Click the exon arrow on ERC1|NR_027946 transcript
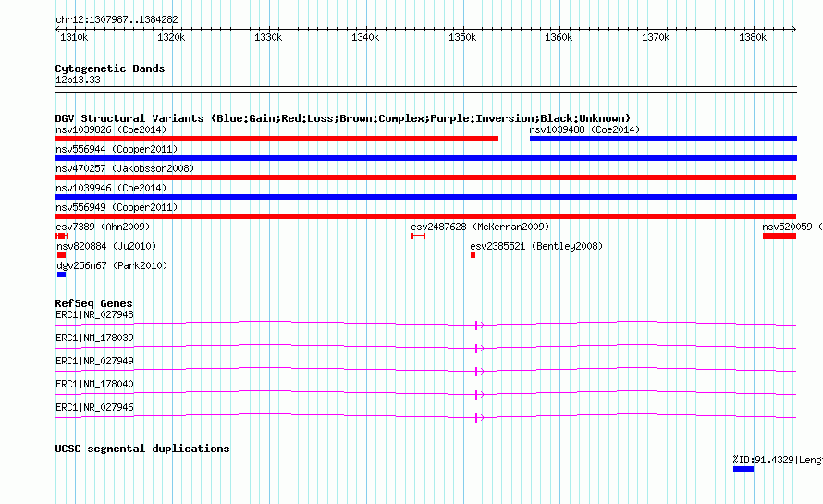The width and height of the screenshot is (823, 504). click(479, 418)
